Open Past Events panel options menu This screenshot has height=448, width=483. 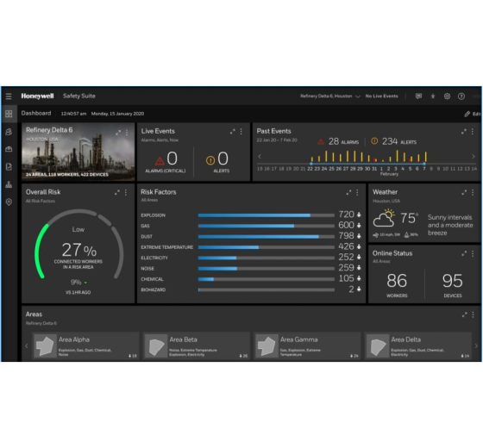click(x=473, y=132)
